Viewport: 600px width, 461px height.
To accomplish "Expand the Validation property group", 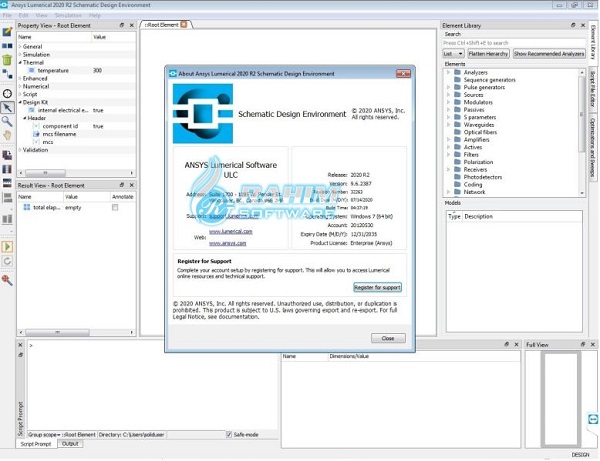I will point(20,150).
